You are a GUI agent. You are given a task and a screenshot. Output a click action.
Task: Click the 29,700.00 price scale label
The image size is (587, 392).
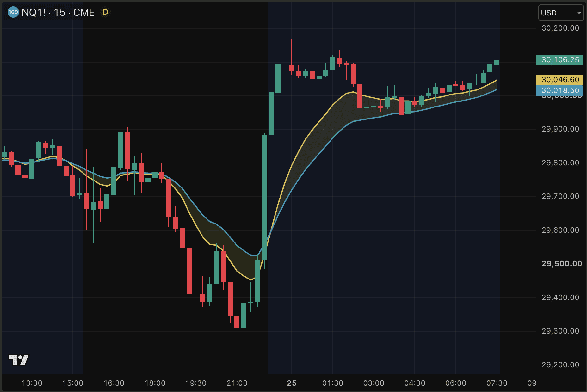click(x=560, y=196)
